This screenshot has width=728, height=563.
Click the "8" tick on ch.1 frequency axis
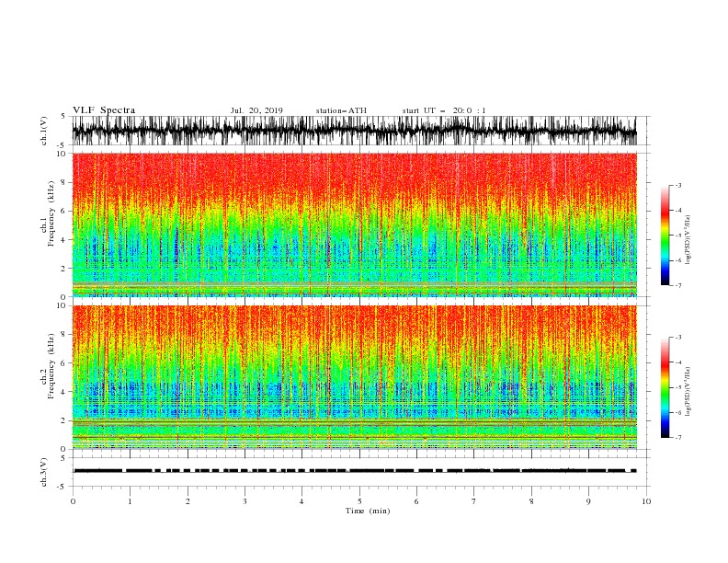(64, 182)
